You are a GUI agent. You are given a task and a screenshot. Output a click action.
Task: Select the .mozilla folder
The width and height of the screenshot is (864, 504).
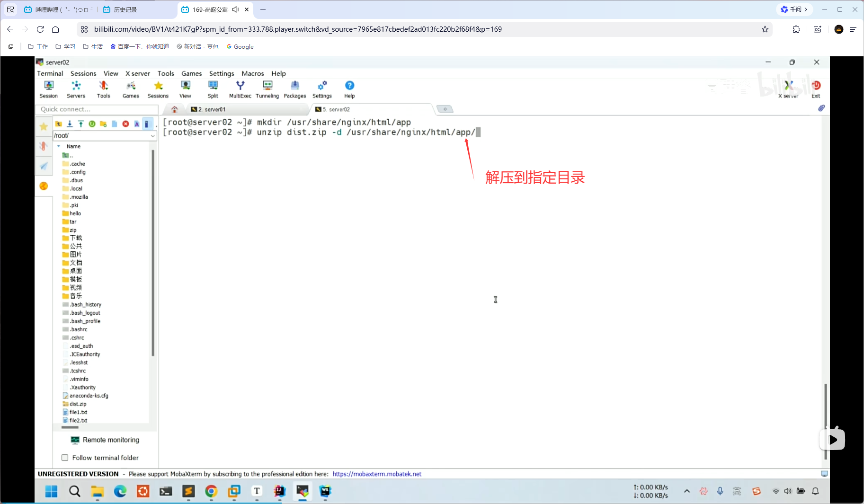click(75, 197)
